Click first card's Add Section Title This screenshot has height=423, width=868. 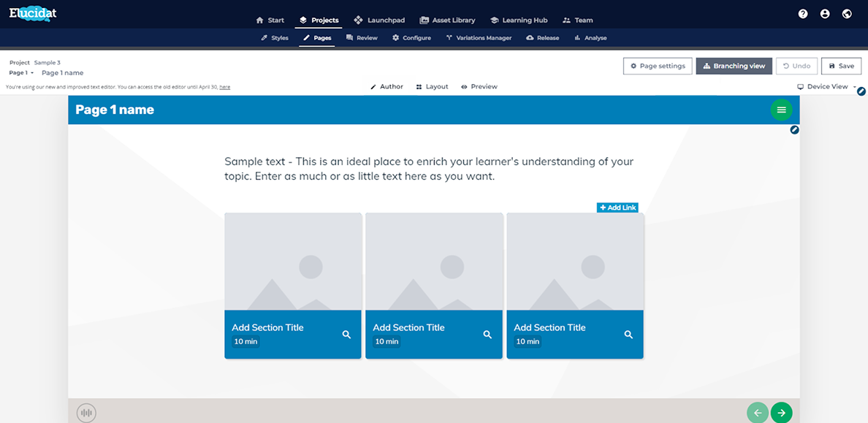[267, 327]
